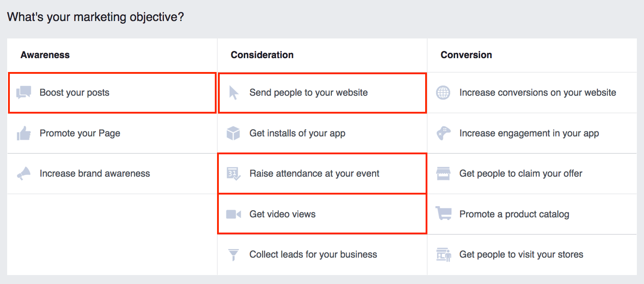Select the Get video views objective

(x=282, y=214)
